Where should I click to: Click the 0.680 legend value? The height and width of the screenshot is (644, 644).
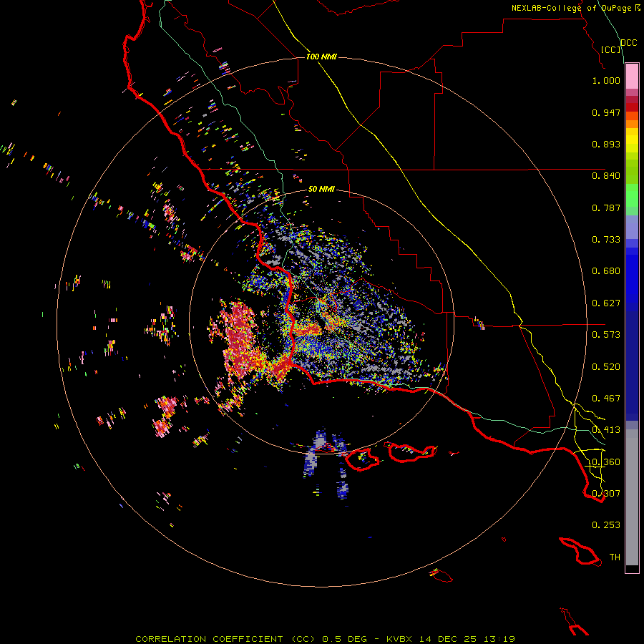click(x=606, y=271)
